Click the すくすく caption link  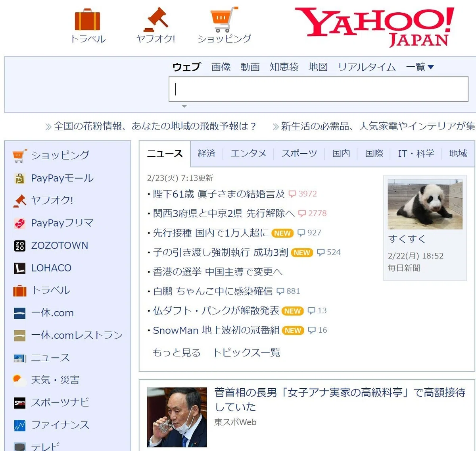pyautogui.click(x=407, y=239)
